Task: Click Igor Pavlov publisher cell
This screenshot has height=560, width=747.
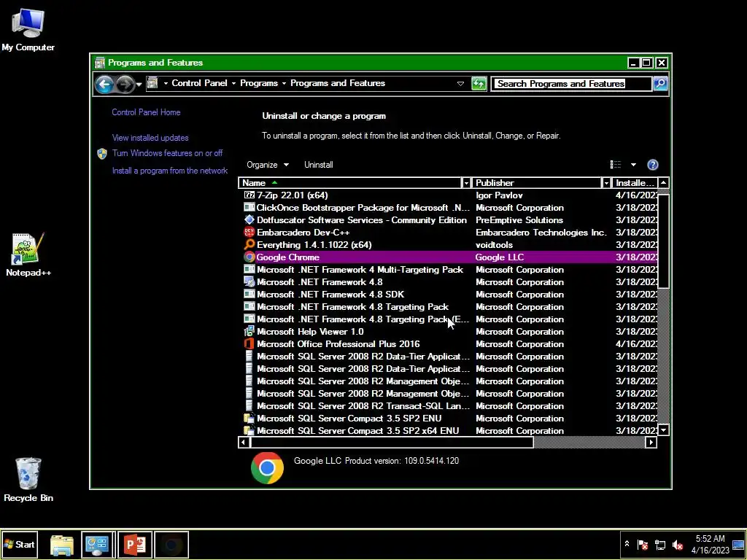Action: (x=499, y=195)
